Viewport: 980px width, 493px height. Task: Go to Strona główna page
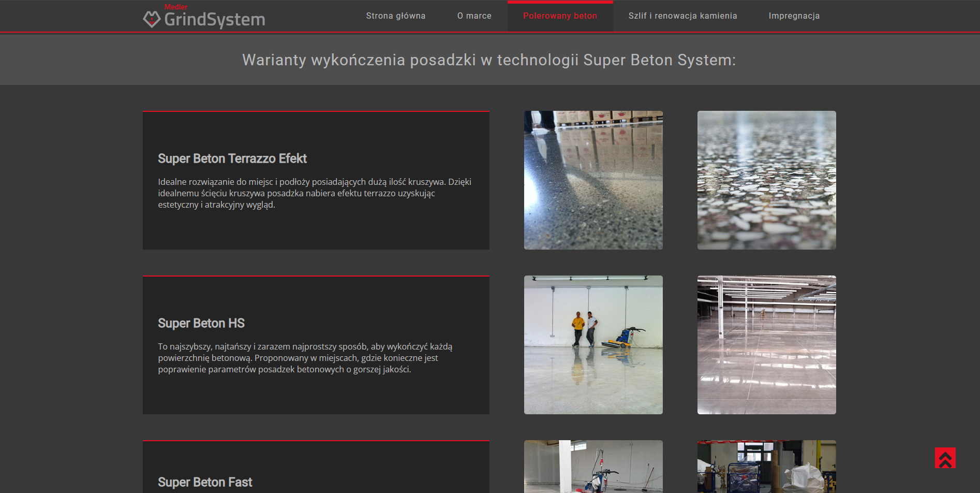point(395,16)
